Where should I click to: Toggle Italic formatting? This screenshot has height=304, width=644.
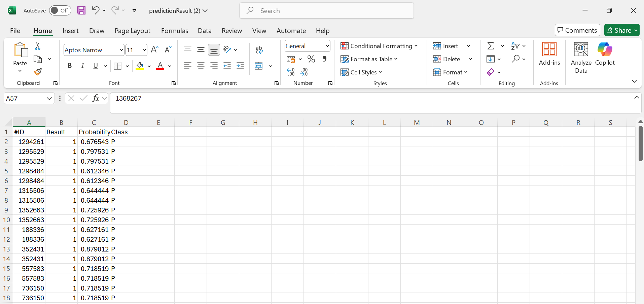point(82,66)
